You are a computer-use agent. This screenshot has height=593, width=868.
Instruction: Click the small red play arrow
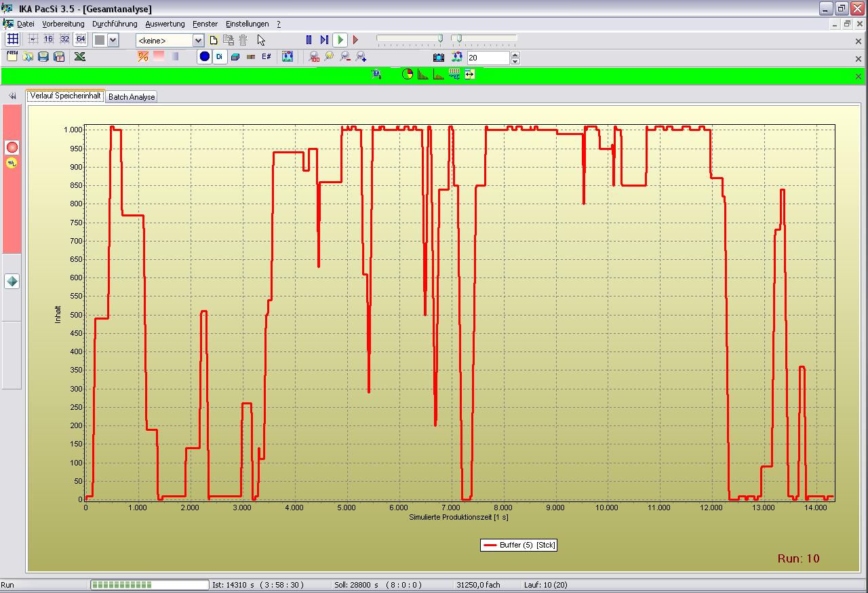355,40
